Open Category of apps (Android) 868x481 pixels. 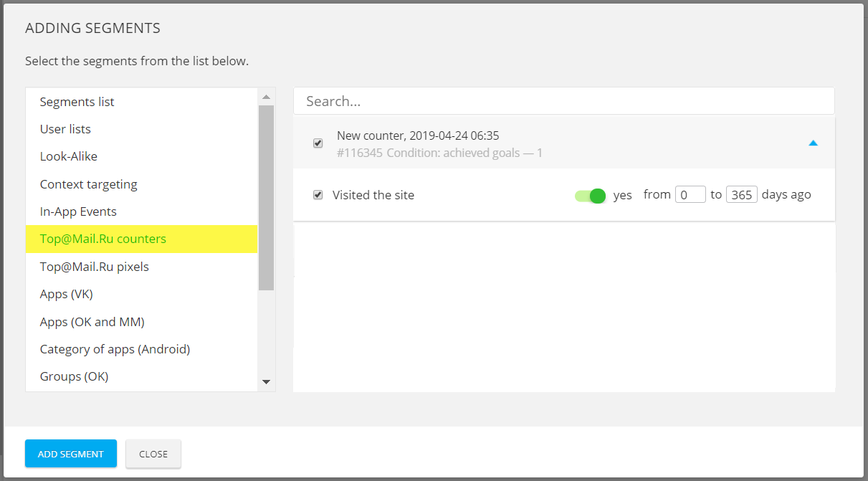[x=115, y=349]
